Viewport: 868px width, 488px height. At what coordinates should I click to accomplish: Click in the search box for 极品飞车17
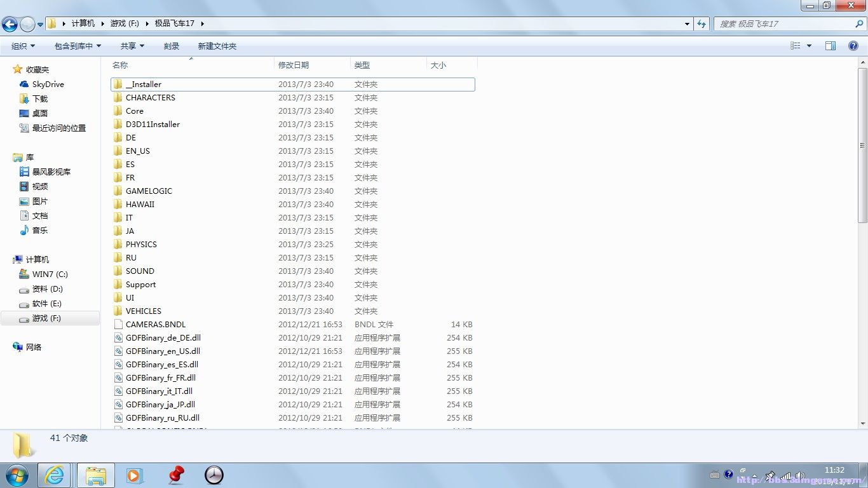point(788,24)
